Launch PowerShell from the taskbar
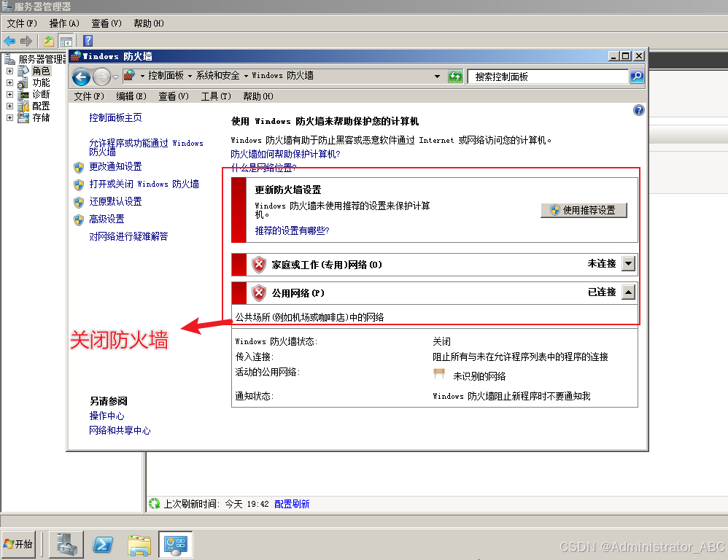 [103, 544]
